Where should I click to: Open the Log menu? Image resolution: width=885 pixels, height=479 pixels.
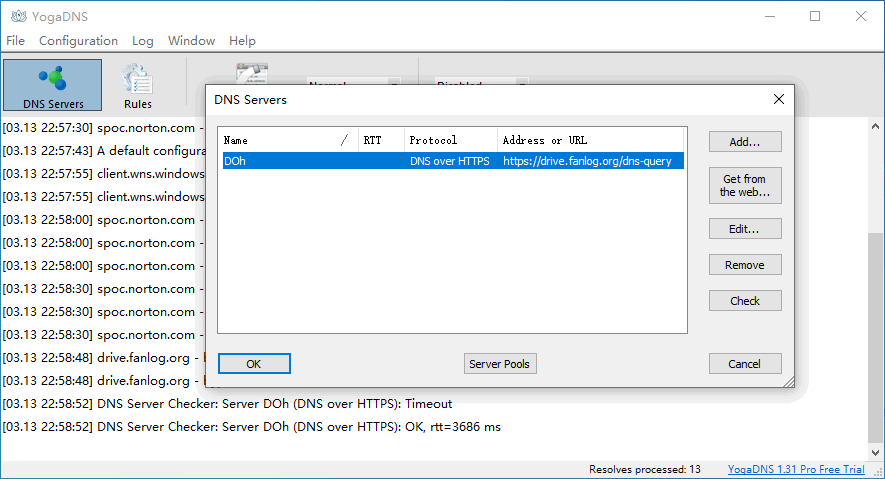pyautogui.click(x=143, y=41)
